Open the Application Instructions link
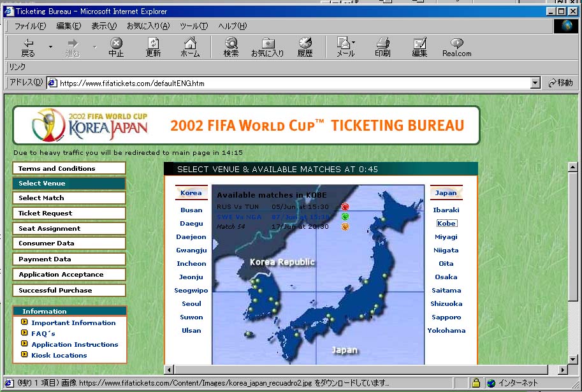The width and height of the screenshot is (582, 392). coord(75,344)
